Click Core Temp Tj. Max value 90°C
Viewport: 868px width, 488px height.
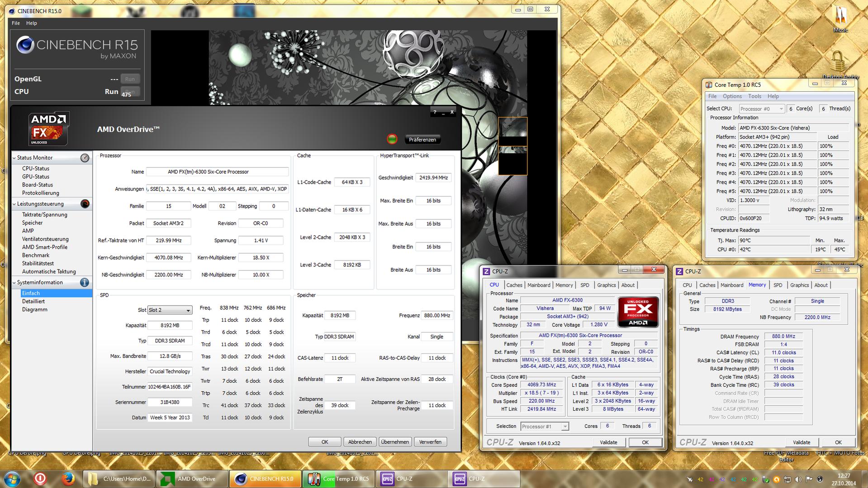point(774,241)
